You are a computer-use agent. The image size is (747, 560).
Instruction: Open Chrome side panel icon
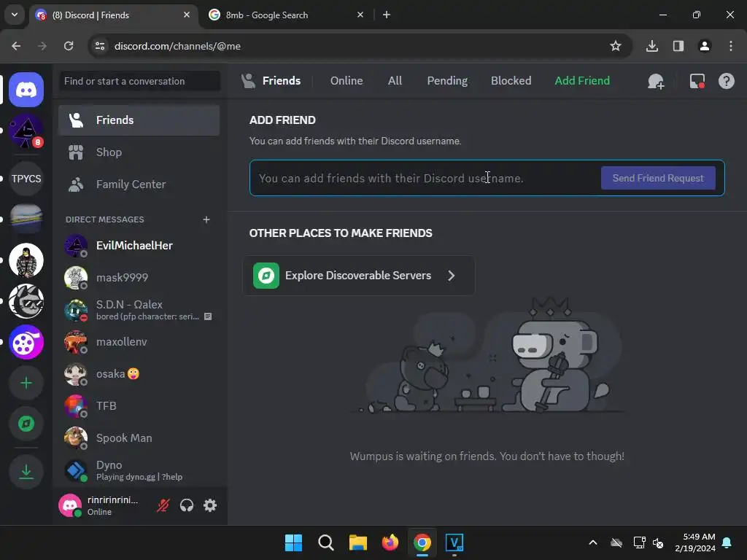coord(678,46)
